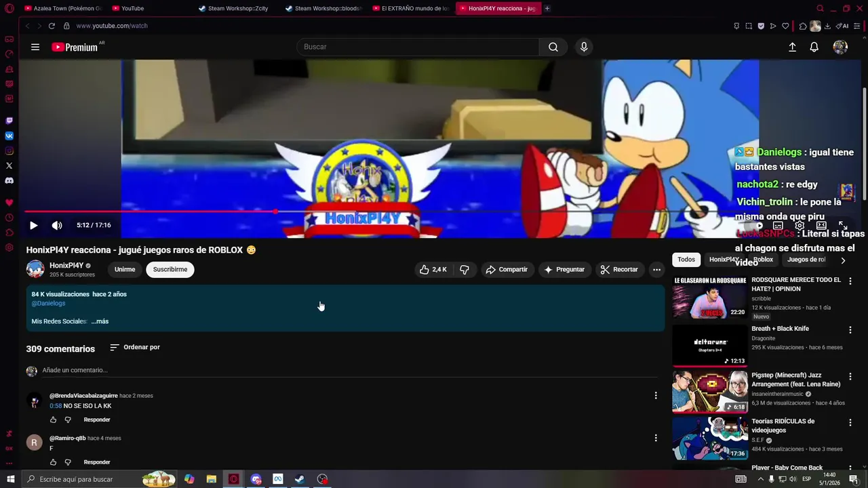The image size is (868, 488).
Task: Open options for RODSQUARE video
Action: 850,281
